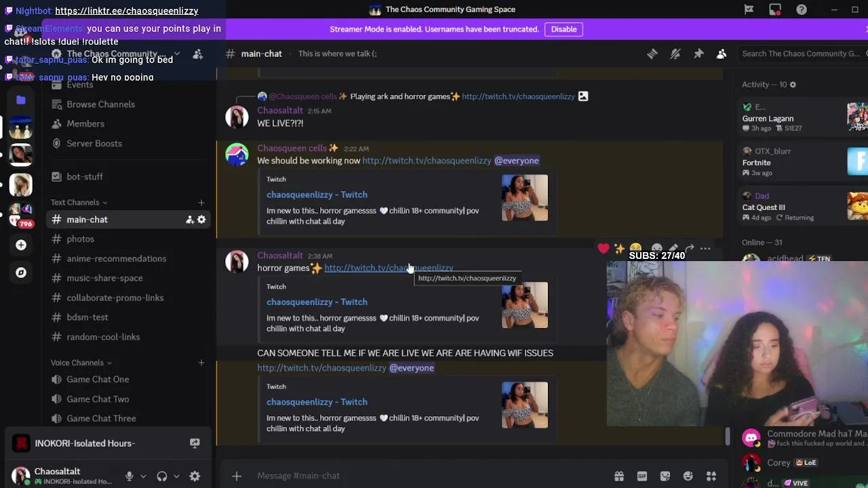Open Browse Channels
Image resolution: width=868 pixels, height=488 pixels.
(x=100, y=104)
